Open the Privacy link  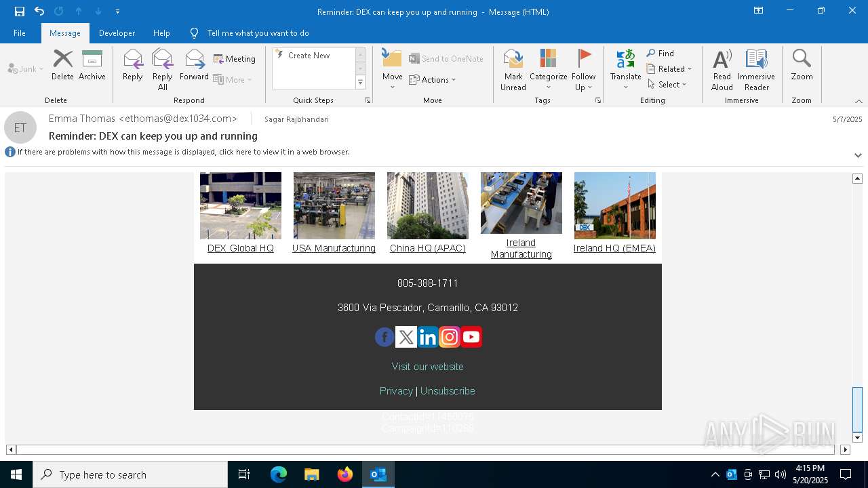(x=396, y=391)
